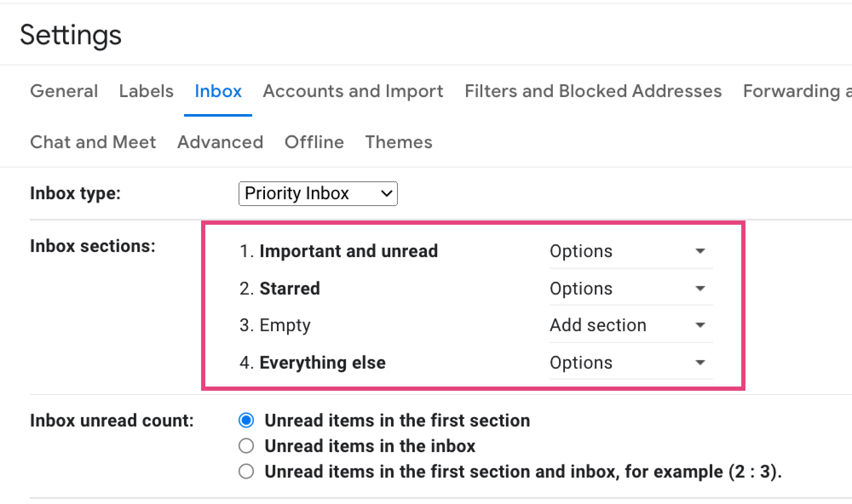
Task: Expand Options for Everything else
Action: click(x=627, y=363)
